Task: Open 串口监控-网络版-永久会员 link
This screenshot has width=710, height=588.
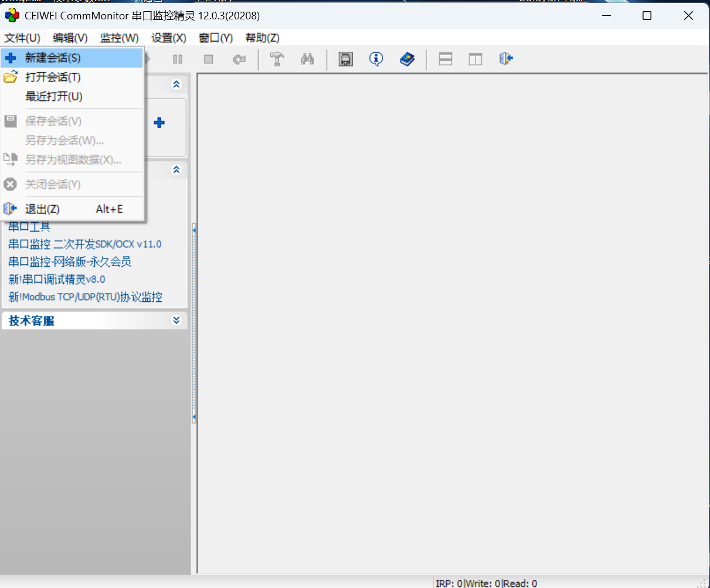Action: 70,262
